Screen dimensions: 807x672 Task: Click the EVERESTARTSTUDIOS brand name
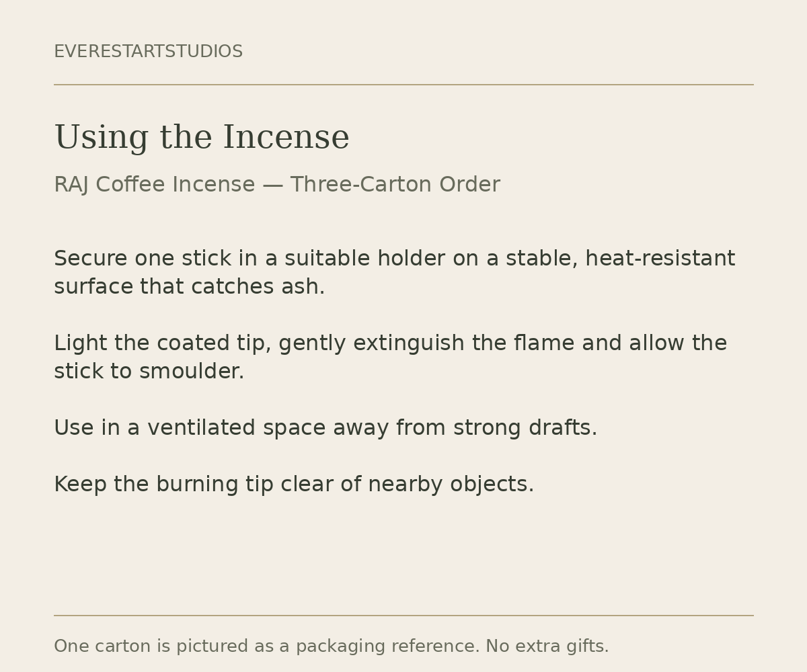point(148,52)
